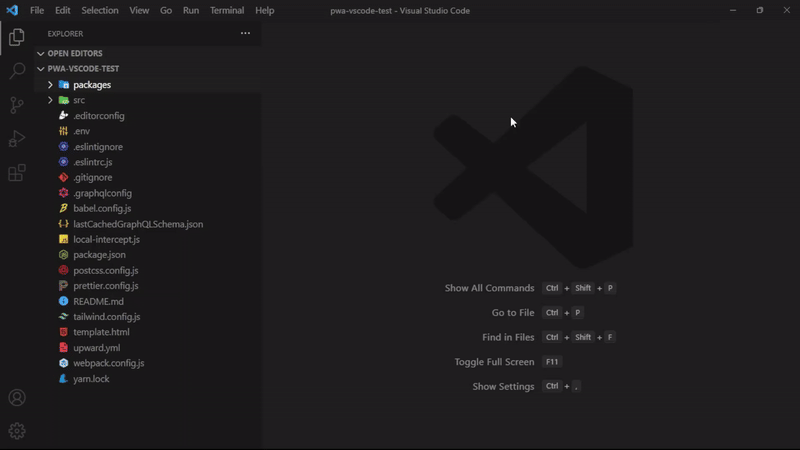800x450 pixels.
Task: Open the README.md file
Action: [x=98, y=301]
